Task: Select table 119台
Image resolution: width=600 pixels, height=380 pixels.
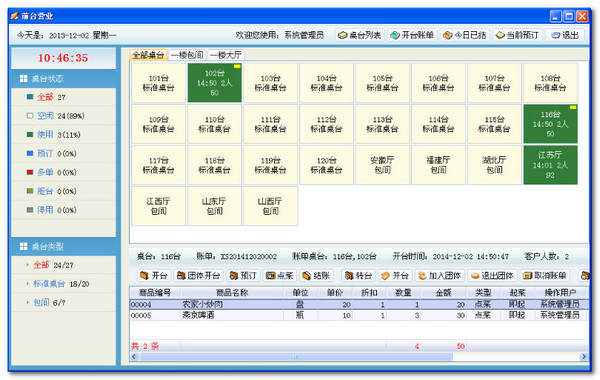Action: coord(271,165)
